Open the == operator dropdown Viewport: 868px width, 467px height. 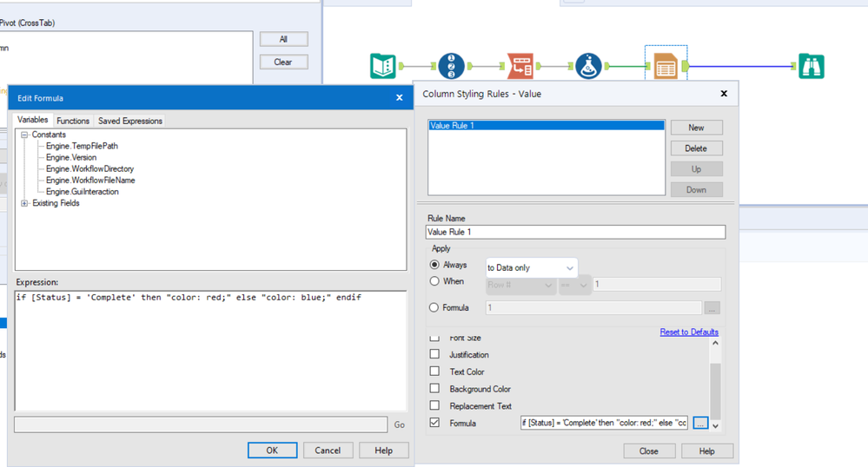click(x=574, y=285)
